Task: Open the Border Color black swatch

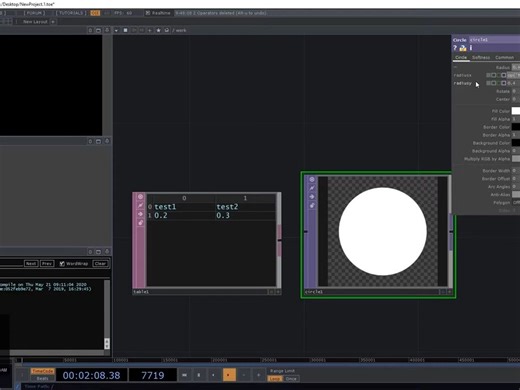Action: tap(516, 127)
